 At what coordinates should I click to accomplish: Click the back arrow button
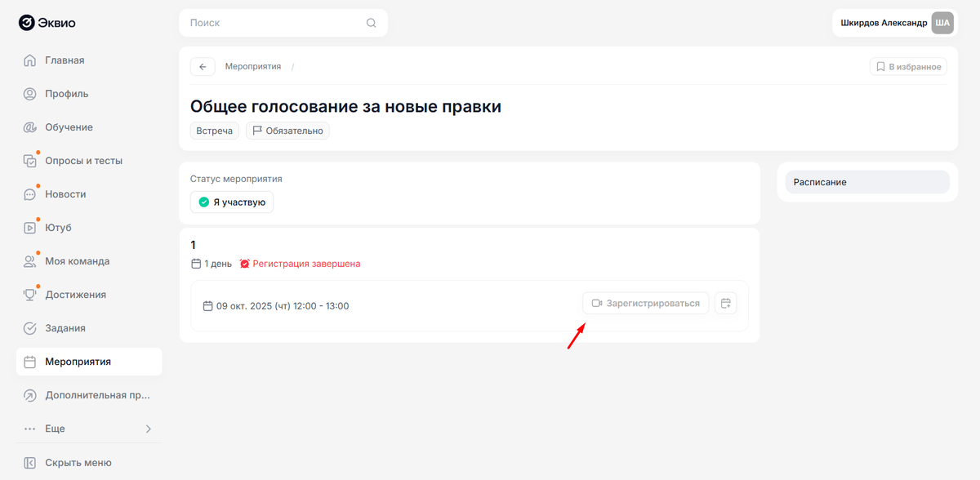pyautogui.click(x=203, y=67)
